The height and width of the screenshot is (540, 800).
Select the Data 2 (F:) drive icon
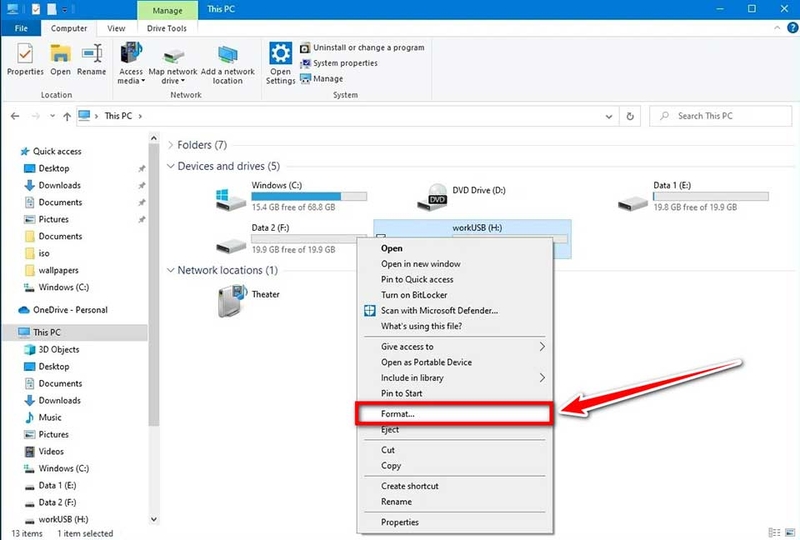[x=231, y=246]
